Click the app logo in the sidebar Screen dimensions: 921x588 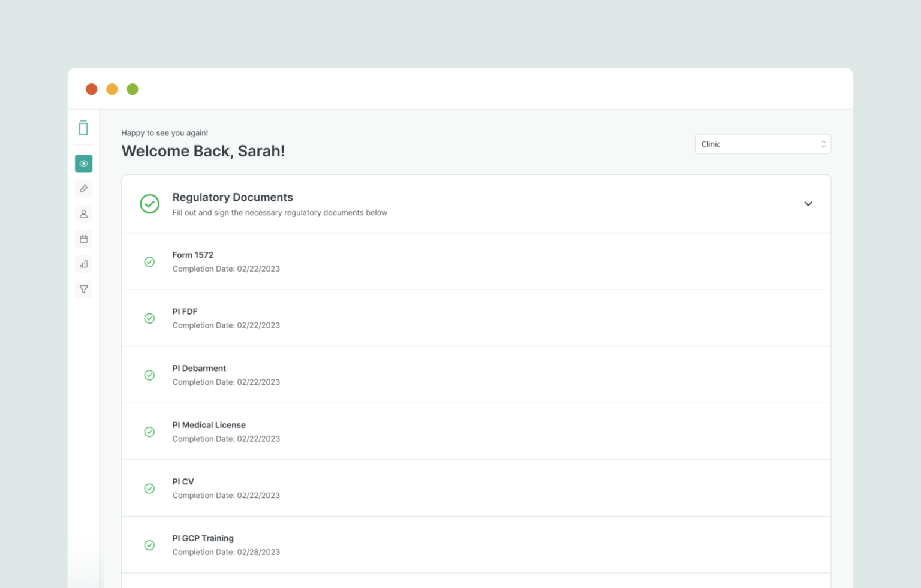(83, 128)
